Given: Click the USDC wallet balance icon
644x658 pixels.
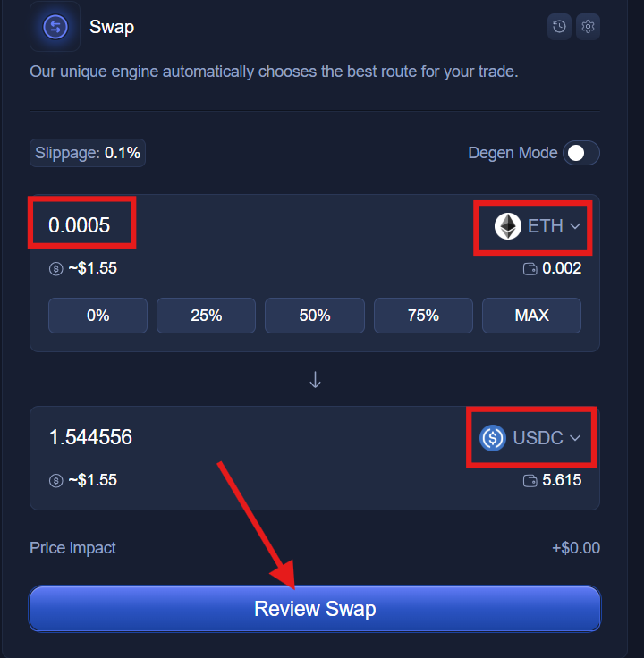Looking at the screenshot, I should pos(530,480).
